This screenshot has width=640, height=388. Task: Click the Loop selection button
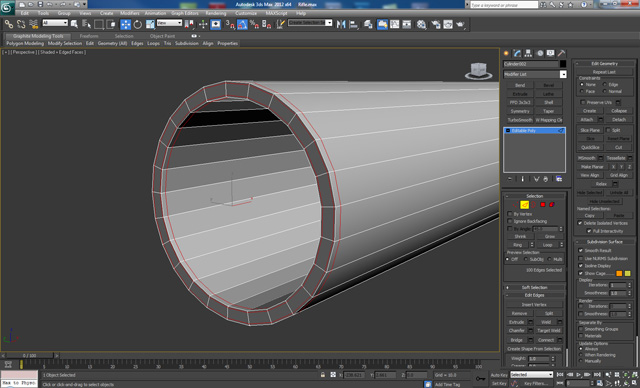tap(547, 245)
